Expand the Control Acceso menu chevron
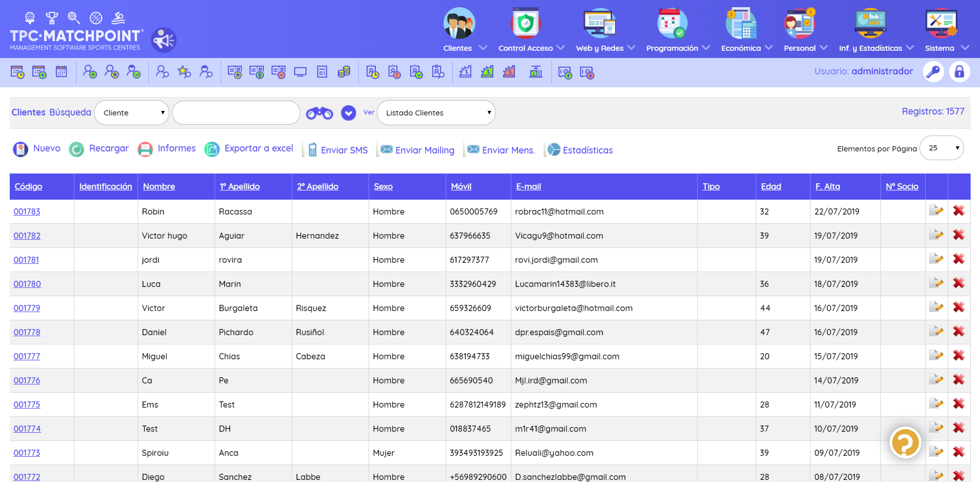This screenshot has width=980, height=482. pos(561,47)
